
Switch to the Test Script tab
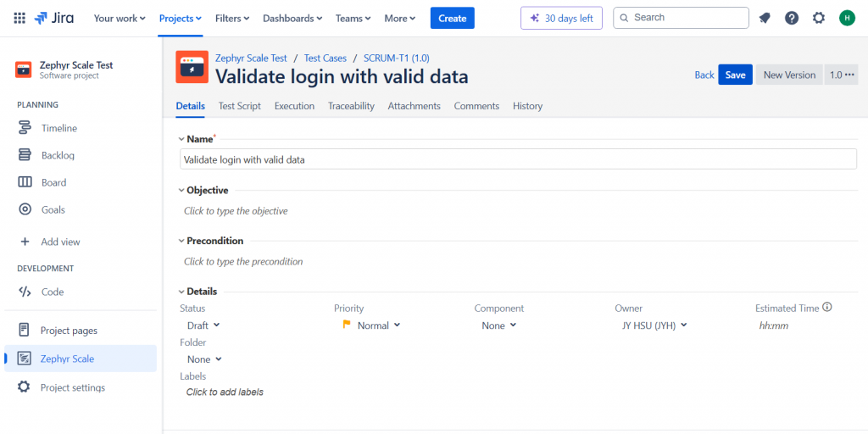pyautogui.click(x=240, y=106)
